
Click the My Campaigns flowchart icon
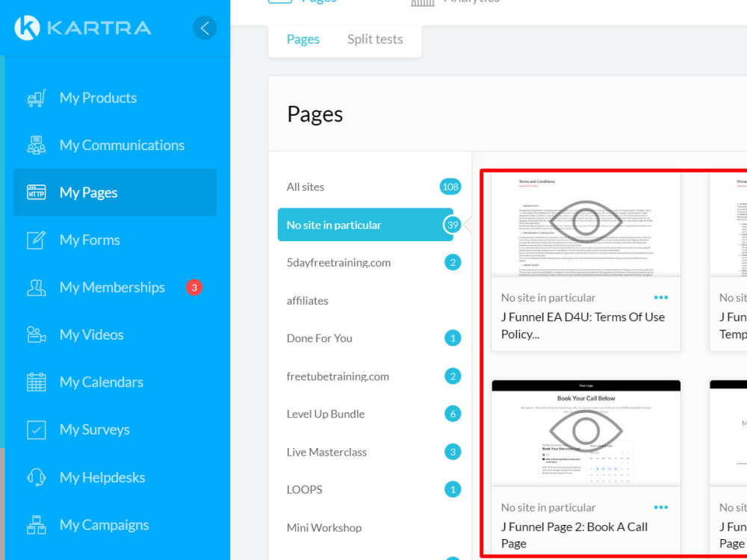(36, 525)
